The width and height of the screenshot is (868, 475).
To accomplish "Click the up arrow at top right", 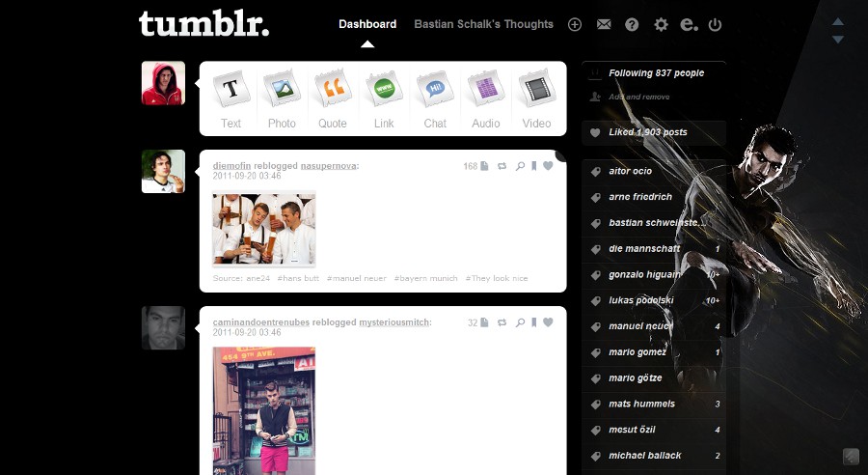I will click(x=838, y=21).
